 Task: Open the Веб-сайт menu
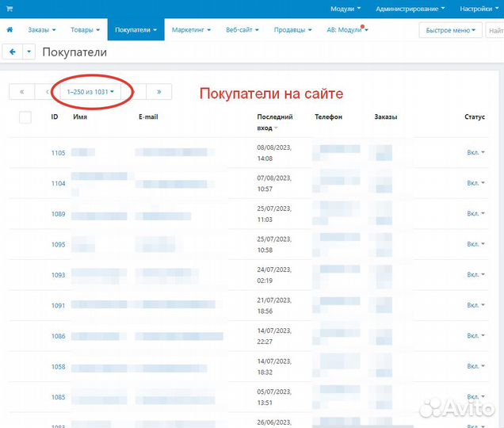coord(242,29)
